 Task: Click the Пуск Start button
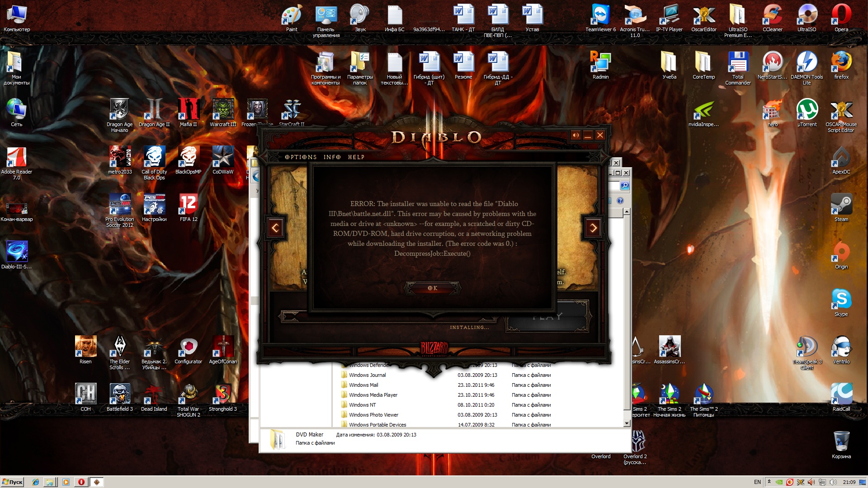click(x=12, y=482)
